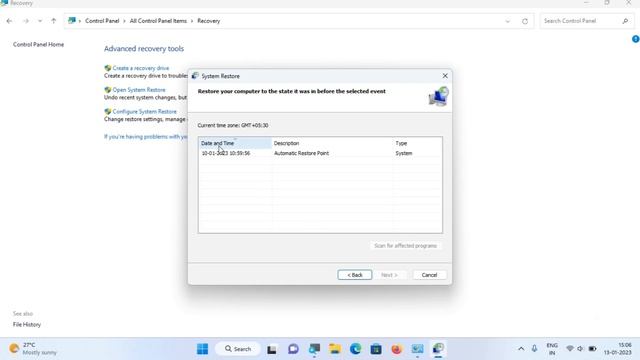Open taskbar Search box
640x360 pixels.
(238, 349)
